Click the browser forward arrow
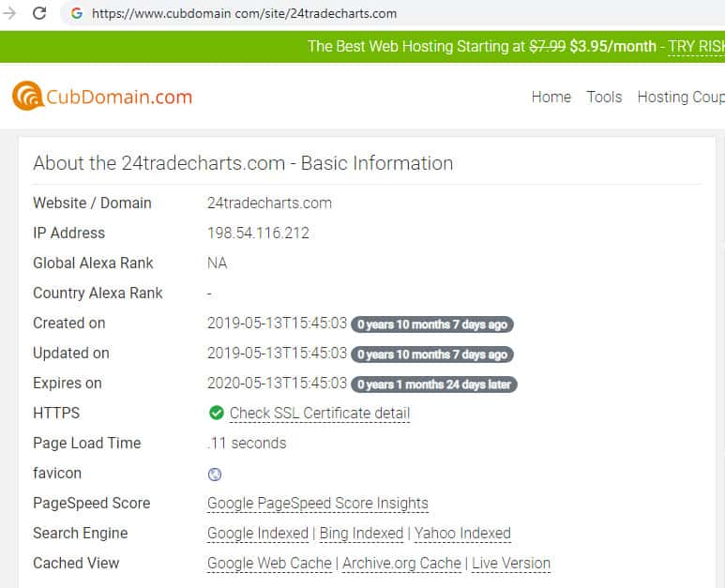Screen dimensions: 725x588 9,13
